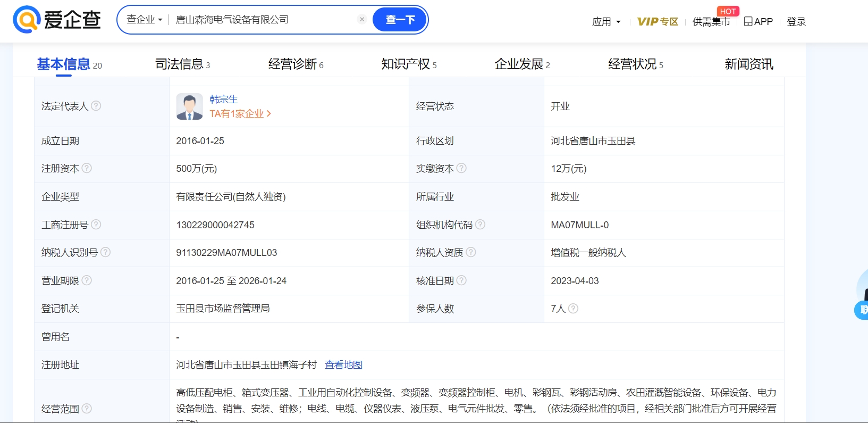Click the 所属行业 value 批发业
Screen dimensions: 868x423
pos(565,197)
